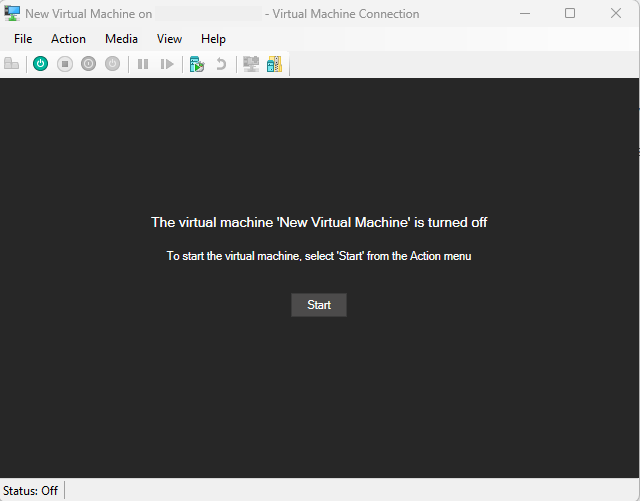Click the Shut Down toolbar icon

coord(89,64)
